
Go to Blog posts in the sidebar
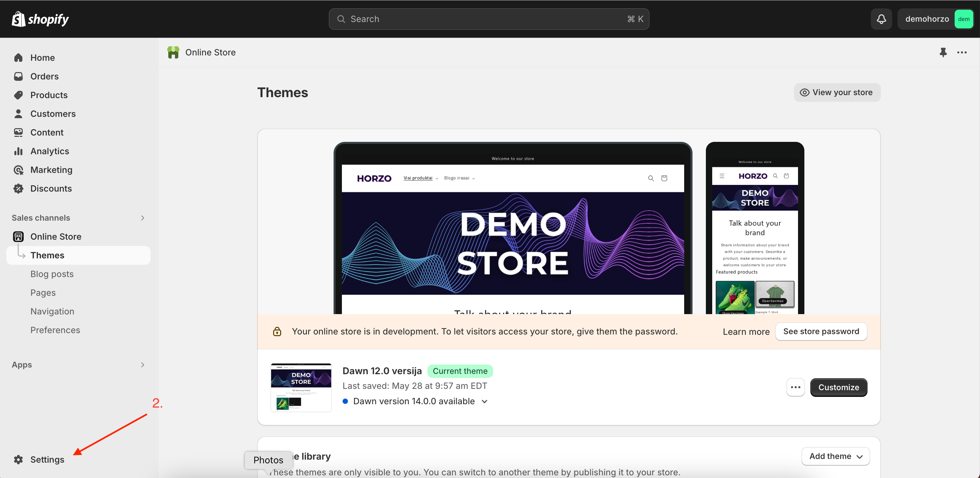[x=52, y=274]
